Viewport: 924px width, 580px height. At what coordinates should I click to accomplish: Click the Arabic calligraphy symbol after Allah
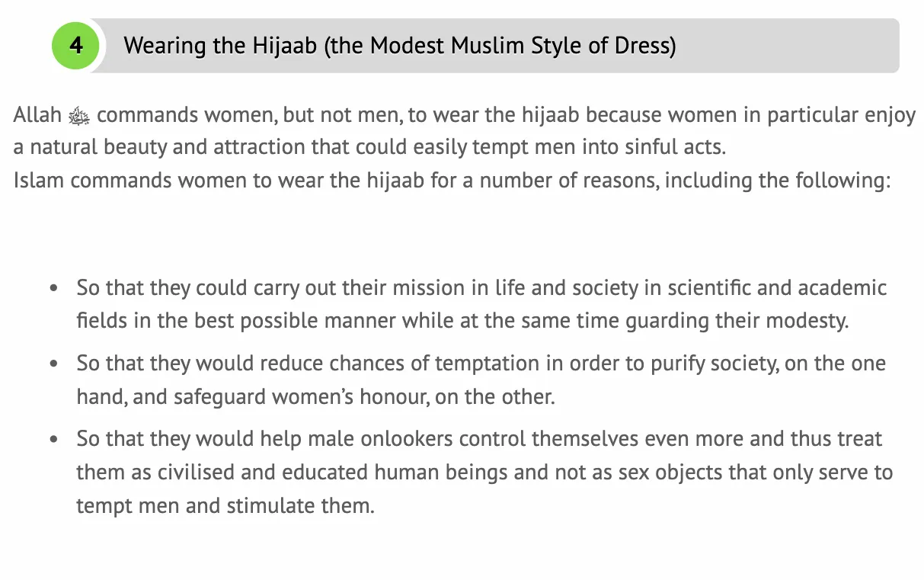click(79, 117)
